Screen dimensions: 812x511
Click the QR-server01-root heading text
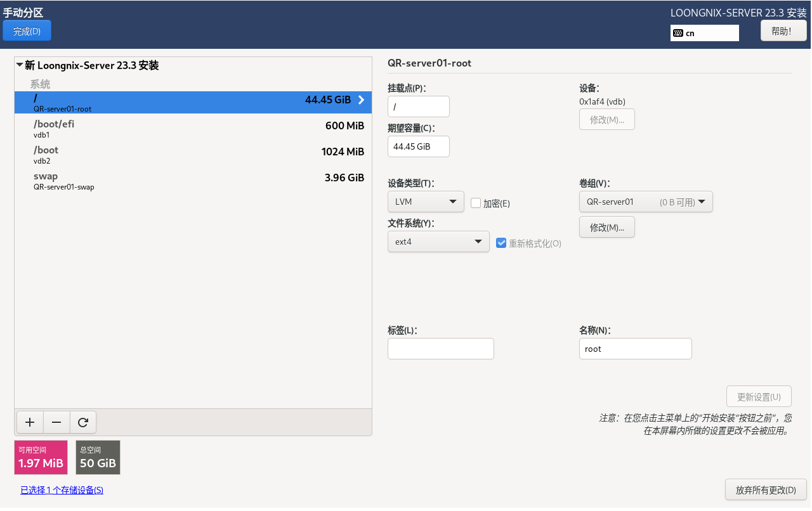click(429, 63)
